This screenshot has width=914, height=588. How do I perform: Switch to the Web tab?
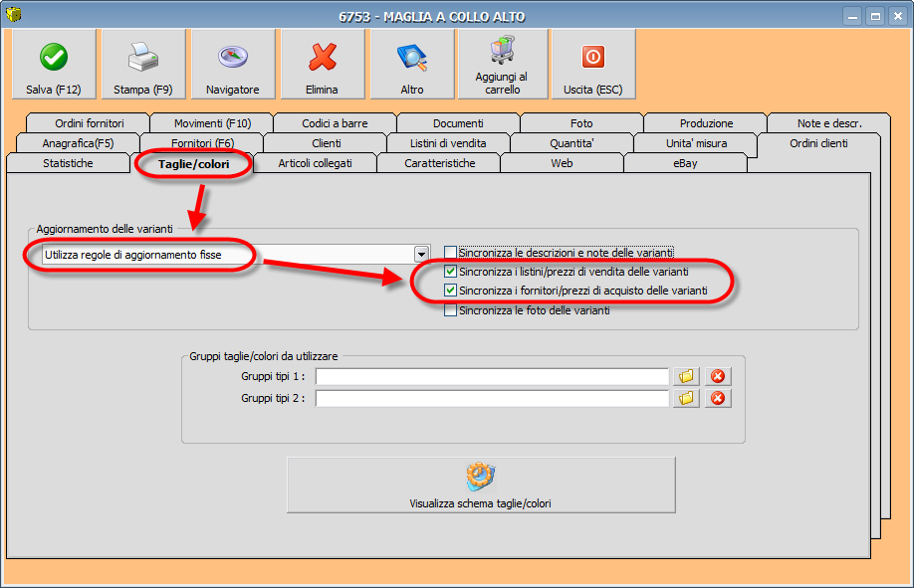562,163
